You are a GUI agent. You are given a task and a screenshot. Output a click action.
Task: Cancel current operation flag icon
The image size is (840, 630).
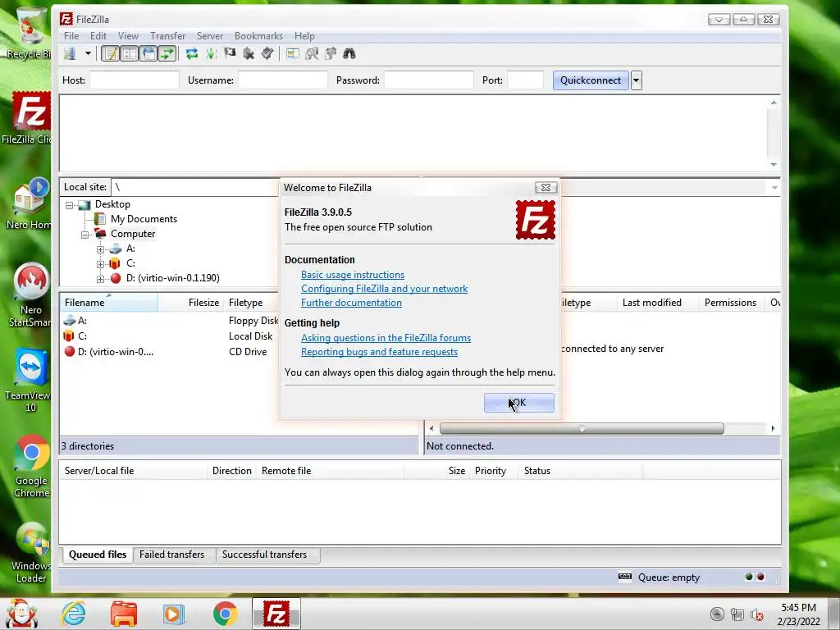230,53
